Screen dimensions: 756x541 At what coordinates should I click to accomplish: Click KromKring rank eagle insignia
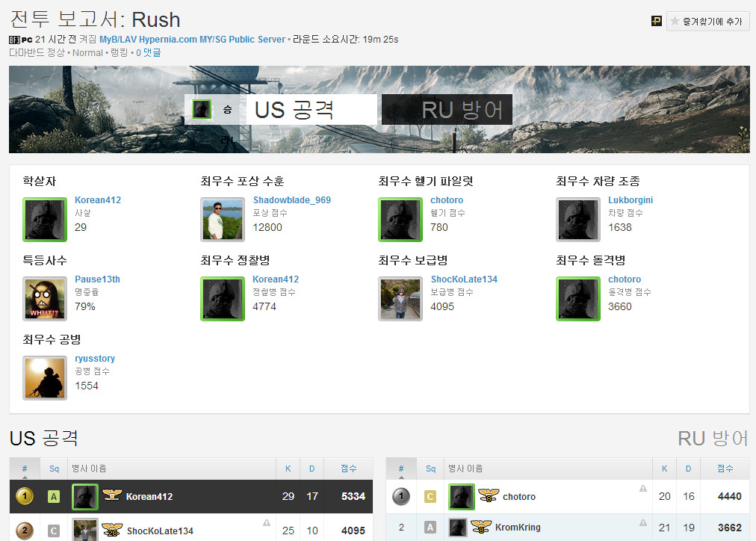coord(480,527)
